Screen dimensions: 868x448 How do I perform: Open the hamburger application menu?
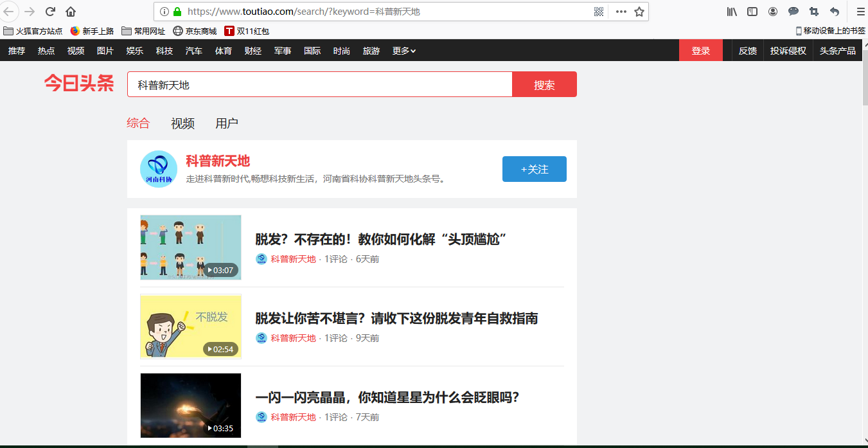pyautogui.click(x=860, y=12)
